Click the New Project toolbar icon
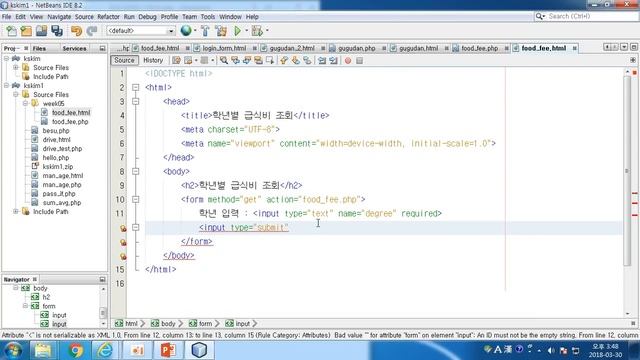Viewport: 640px width, 360px height. point(27,31)
